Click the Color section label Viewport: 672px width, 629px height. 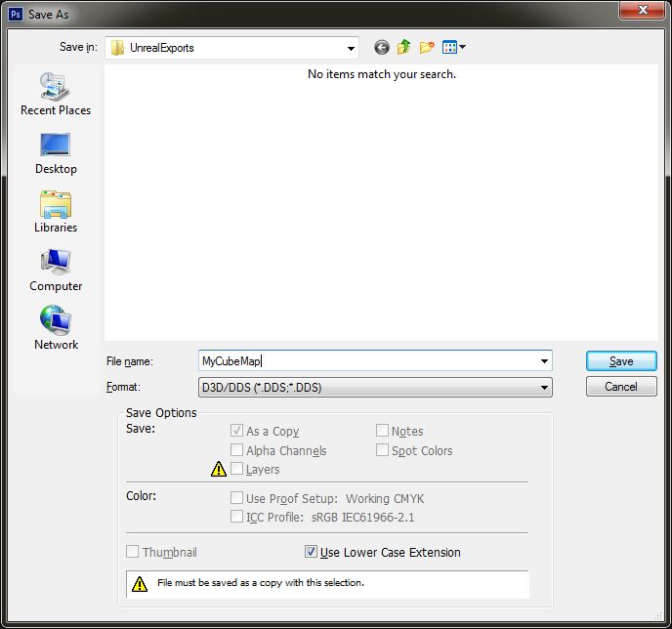tap(141, 496)
